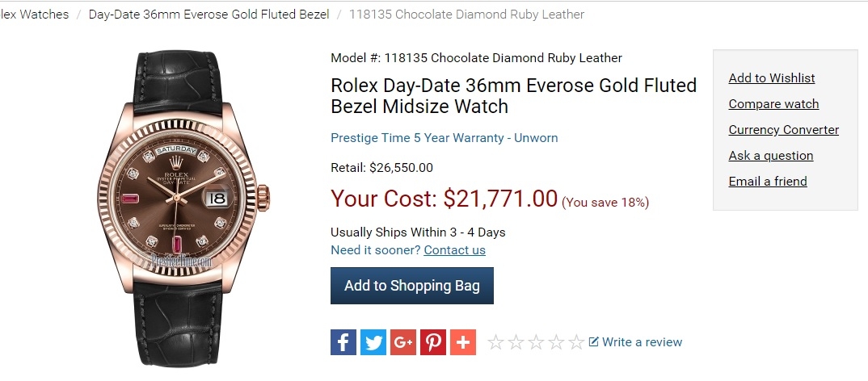Enlarge the Rolex watch product image
Screen dimensions: 868x381
coord(183,208)
